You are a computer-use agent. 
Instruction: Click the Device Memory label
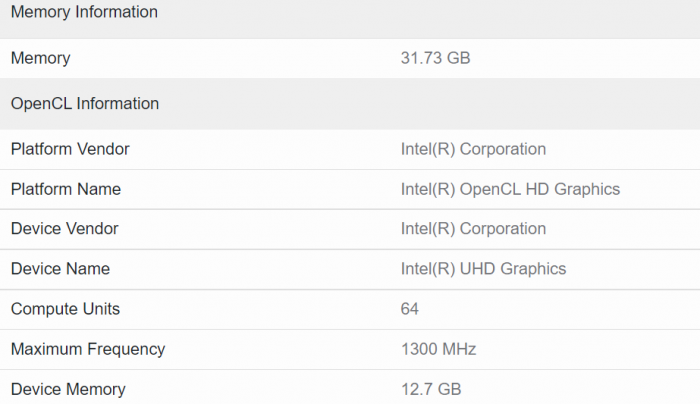pyautogui.click(x=68, y=389)
